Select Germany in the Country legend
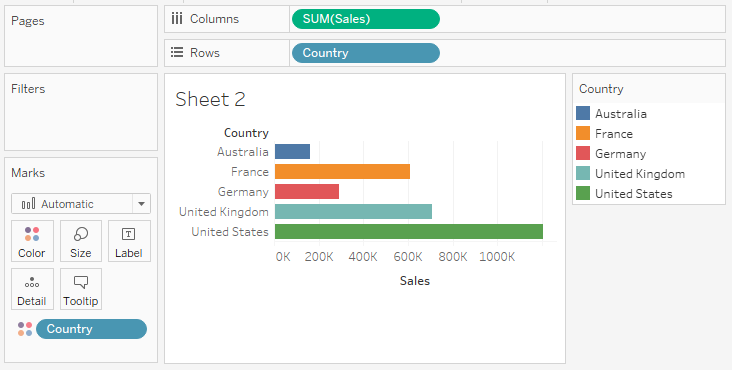Image resolution: width=732 pixels, height=370 pixels. [x=620, y=154]
